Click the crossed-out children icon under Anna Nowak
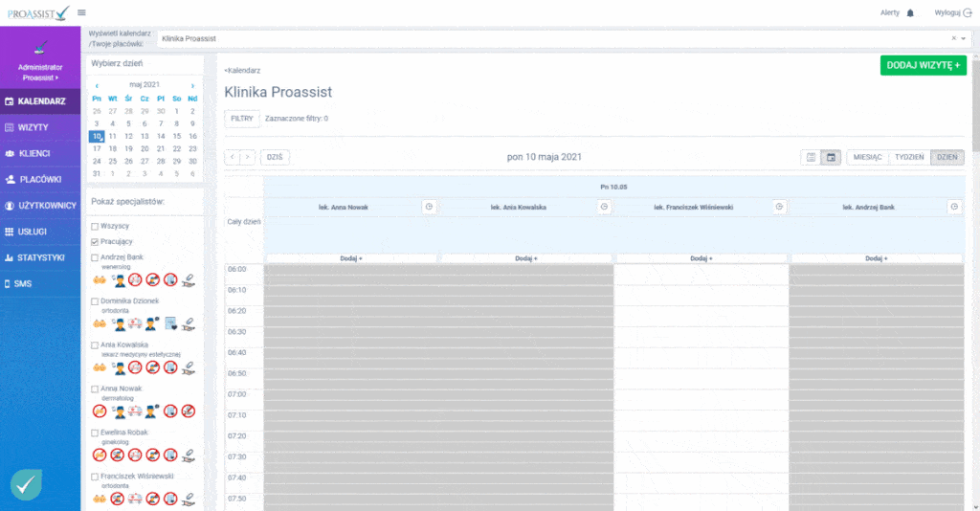The width and height of the screenshot is (980, 511). (100, 411)
